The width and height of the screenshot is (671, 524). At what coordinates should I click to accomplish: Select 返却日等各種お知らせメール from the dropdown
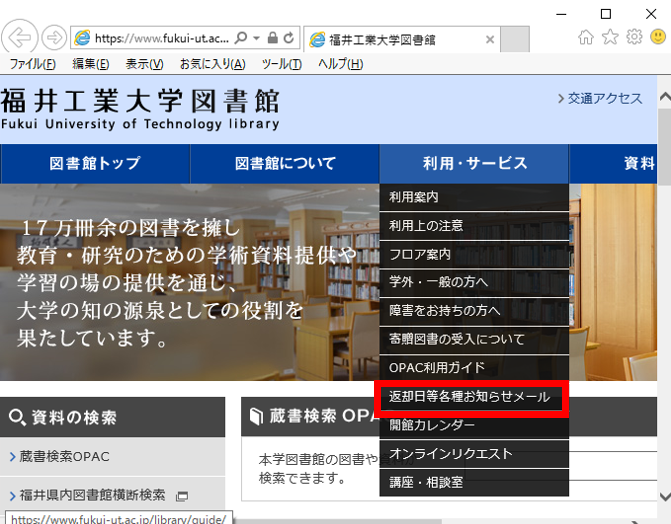tap(469, 397)
